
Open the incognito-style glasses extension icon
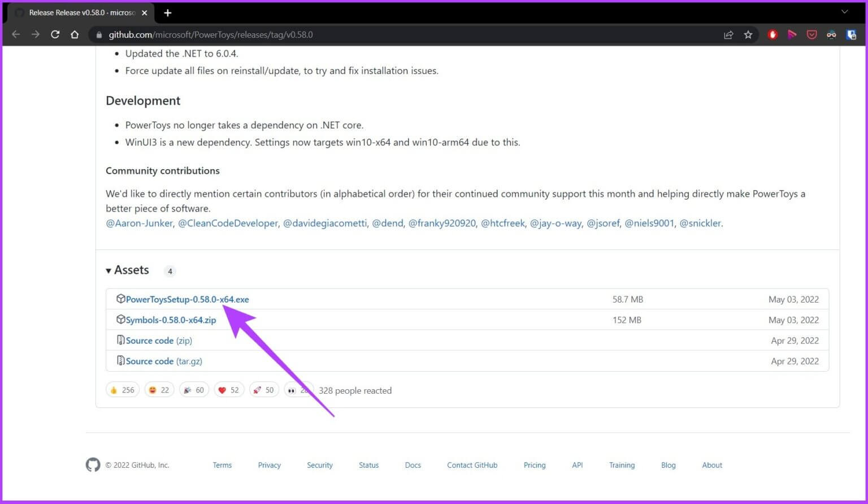pos(831,35)
